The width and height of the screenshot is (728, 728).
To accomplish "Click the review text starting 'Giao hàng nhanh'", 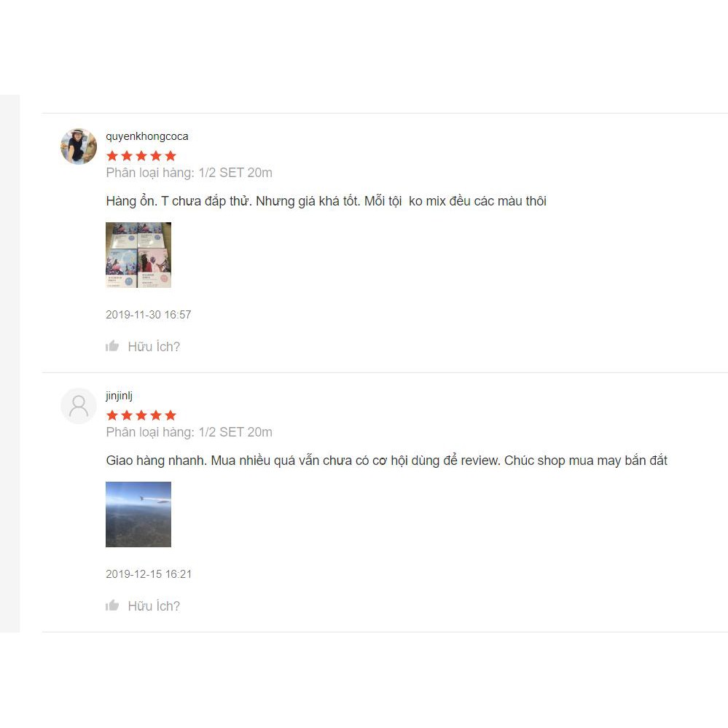I will [x=386, y=461].
